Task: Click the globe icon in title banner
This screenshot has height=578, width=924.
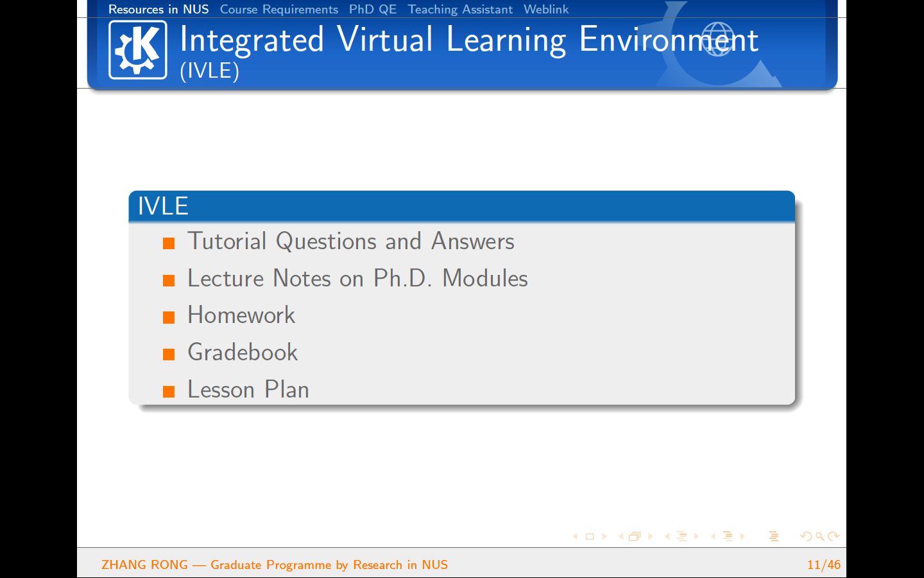Action: 717,39
